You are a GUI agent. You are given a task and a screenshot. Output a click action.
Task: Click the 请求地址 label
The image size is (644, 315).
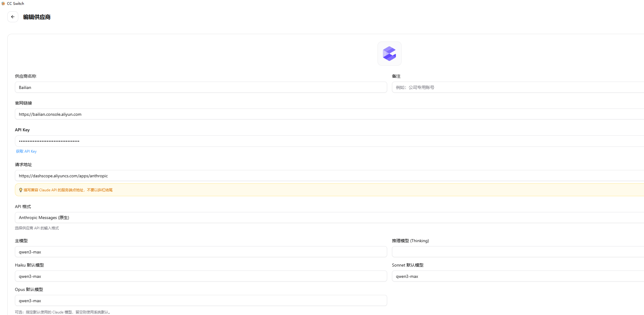pyautogui.click(x=23, y=165)
